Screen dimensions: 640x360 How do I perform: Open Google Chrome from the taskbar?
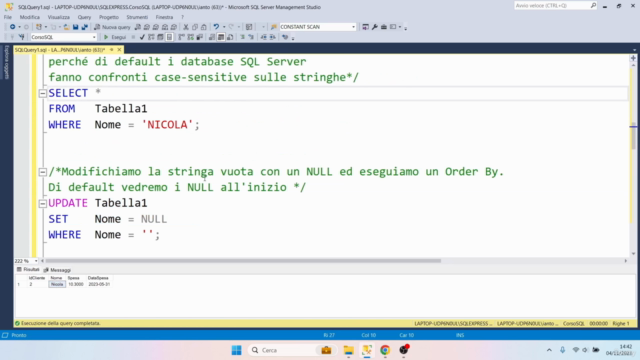(385, 350)
